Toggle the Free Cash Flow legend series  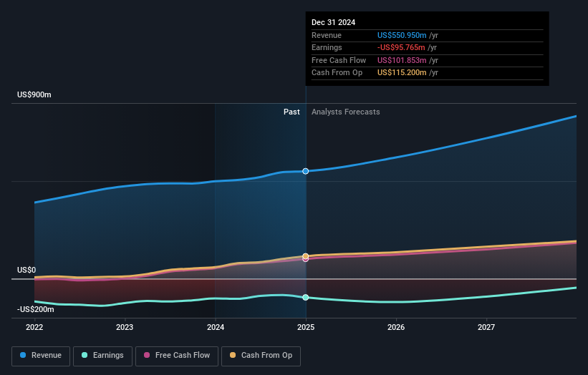point(177,356)
